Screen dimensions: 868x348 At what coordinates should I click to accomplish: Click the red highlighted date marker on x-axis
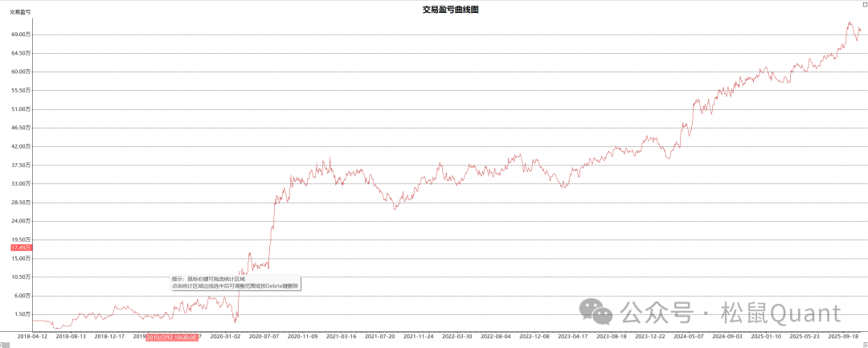(x=173, y=337)
